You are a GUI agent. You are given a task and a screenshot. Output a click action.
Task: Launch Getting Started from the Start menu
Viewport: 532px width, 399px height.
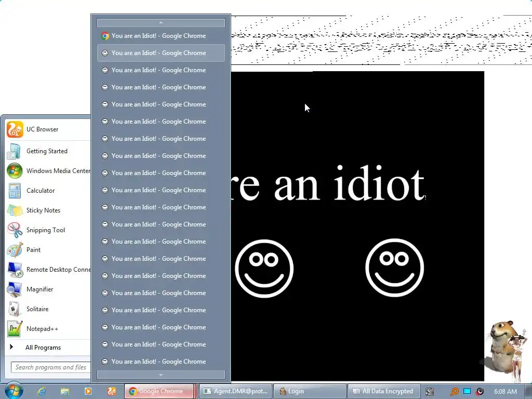[48, 151]
